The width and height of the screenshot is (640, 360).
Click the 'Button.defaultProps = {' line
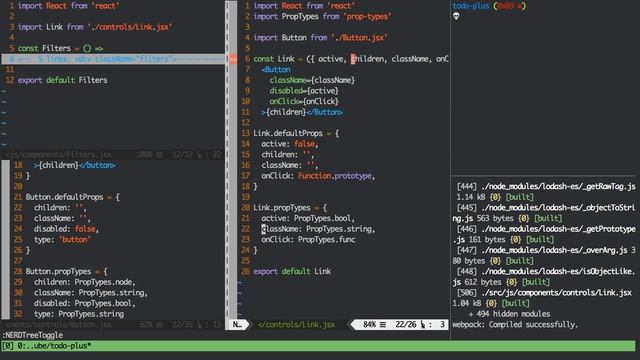73,197
